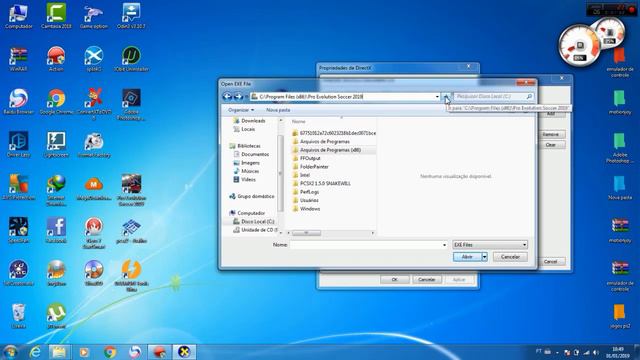This screenshot has height=360, width=640.
Task: Select Imagens library
Action: point(246,163)
